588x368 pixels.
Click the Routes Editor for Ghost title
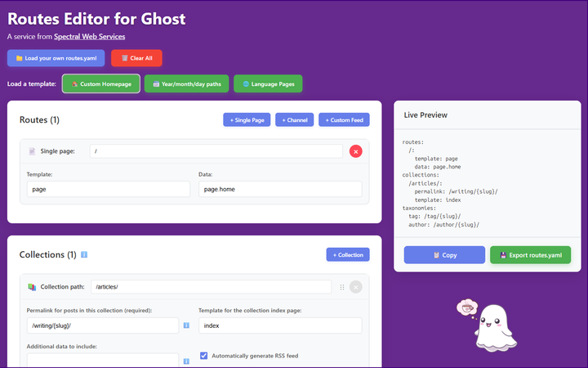(96, 19)
